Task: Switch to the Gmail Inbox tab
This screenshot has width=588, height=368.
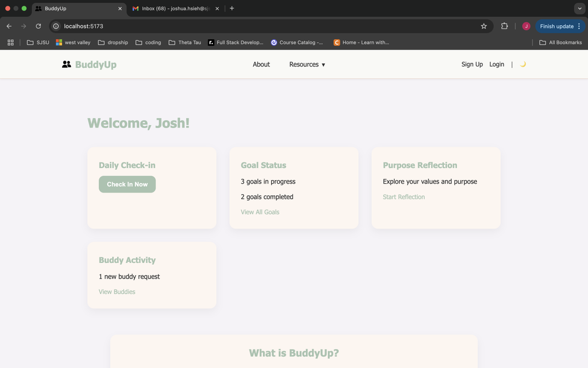Action: pos(174,9)
